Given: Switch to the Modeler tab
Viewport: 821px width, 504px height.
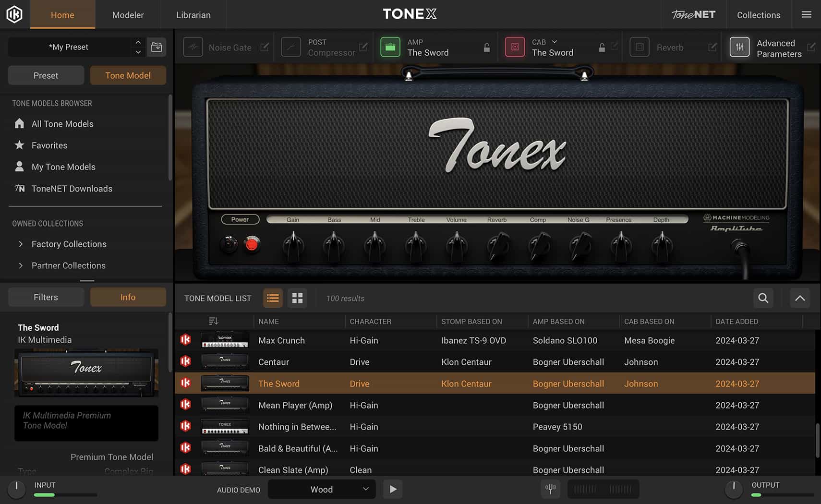Looking at the screenshot, I should pos(128,15).
